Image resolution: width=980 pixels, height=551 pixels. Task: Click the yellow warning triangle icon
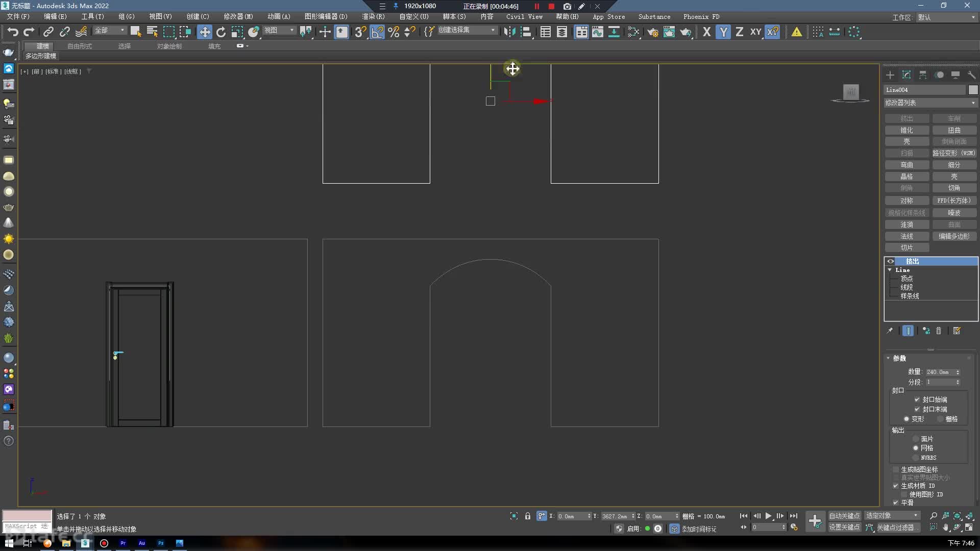tap(797, 32)
